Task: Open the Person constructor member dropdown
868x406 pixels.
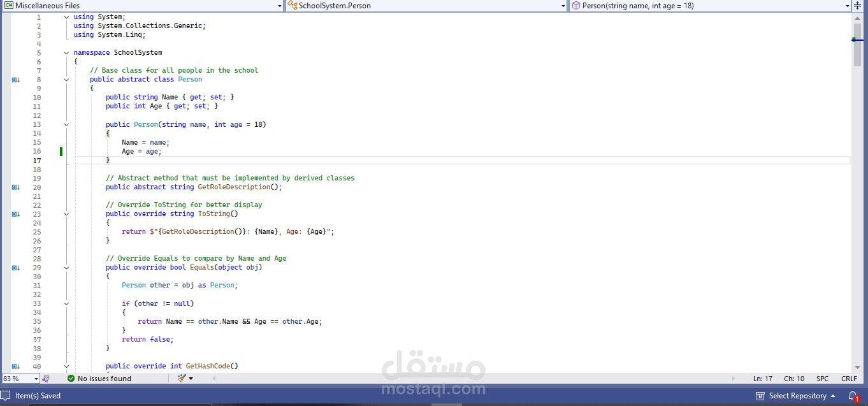Action: pos(710,6)
